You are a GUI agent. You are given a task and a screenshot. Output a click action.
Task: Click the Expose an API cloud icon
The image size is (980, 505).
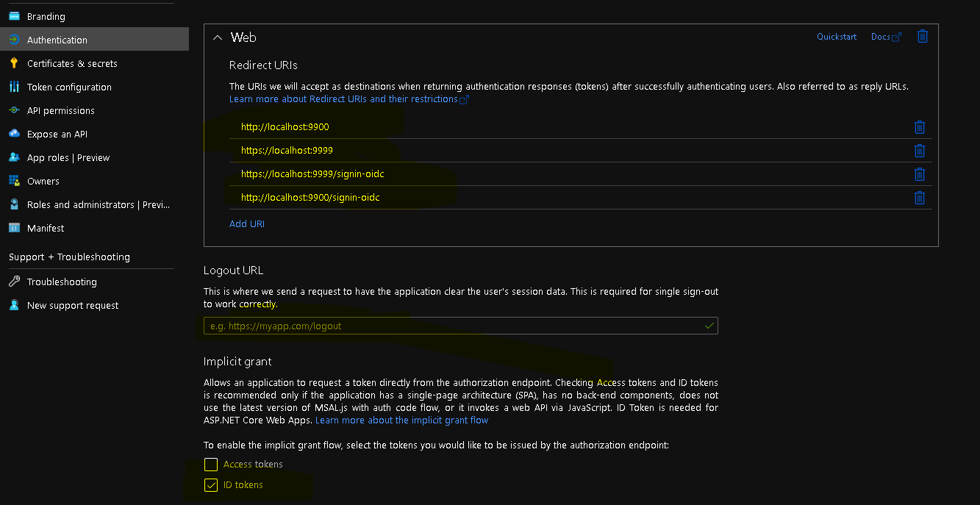click(x=14, y=134)
